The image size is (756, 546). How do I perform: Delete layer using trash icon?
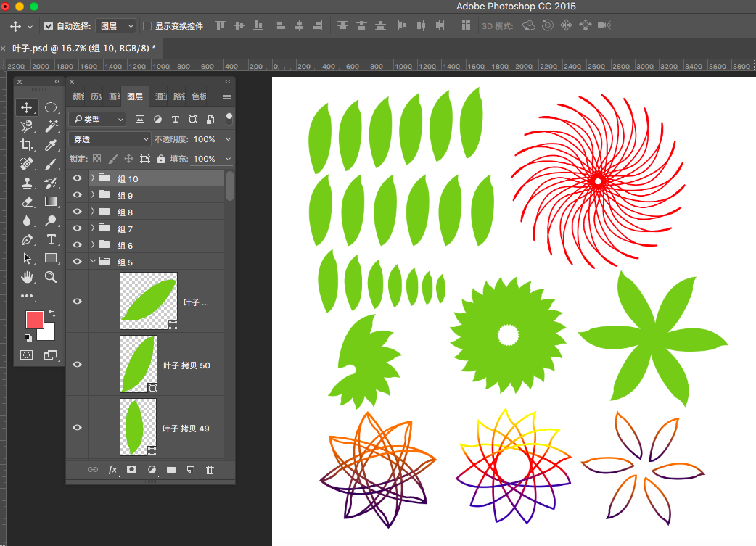(x=210, y=470)
